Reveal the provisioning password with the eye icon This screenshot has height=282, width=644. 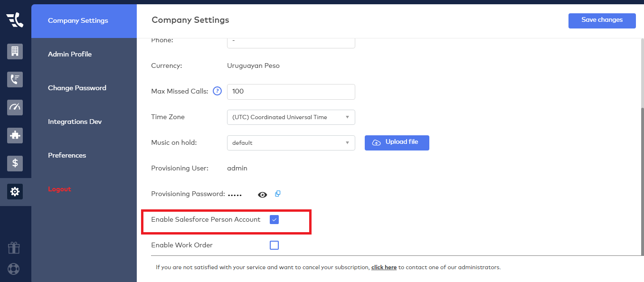pos(262,195)
